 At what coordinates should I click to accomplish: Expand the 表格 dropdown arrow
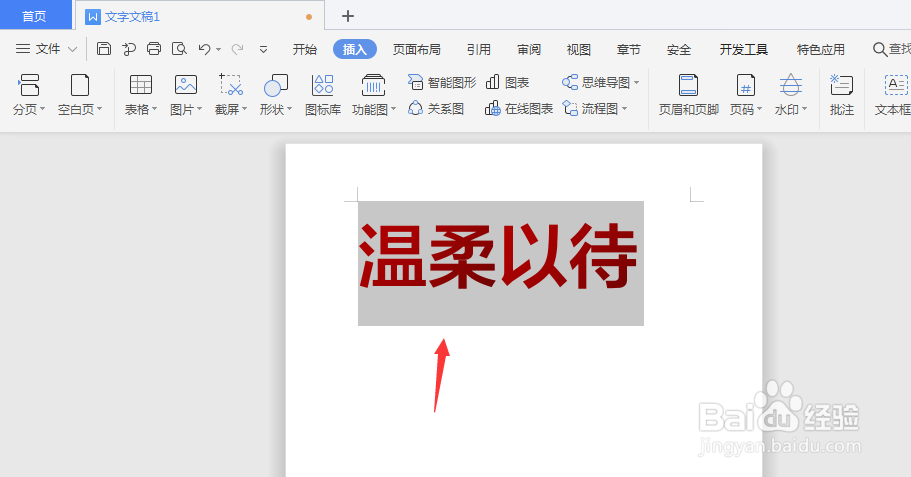(x=154, y=109)
